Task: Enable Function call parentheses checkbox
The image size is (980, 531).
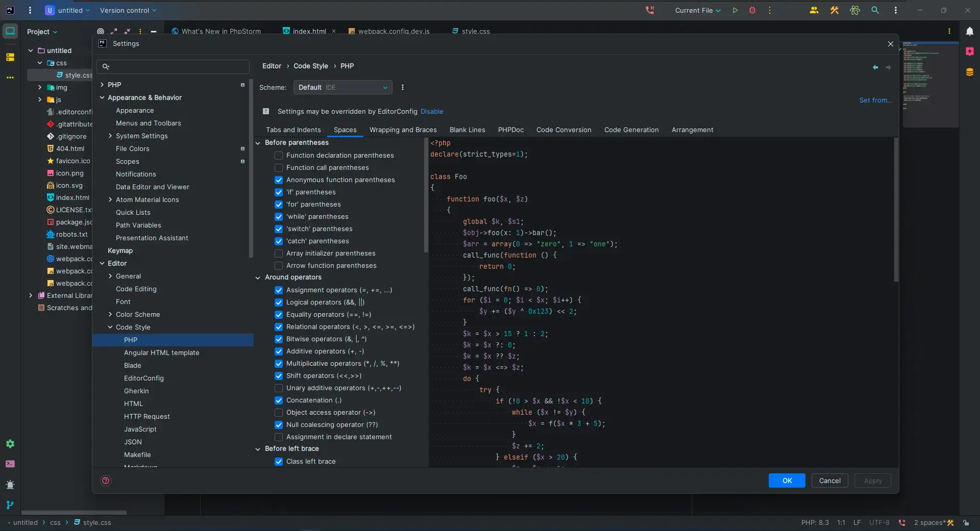Action: (279, 168)
